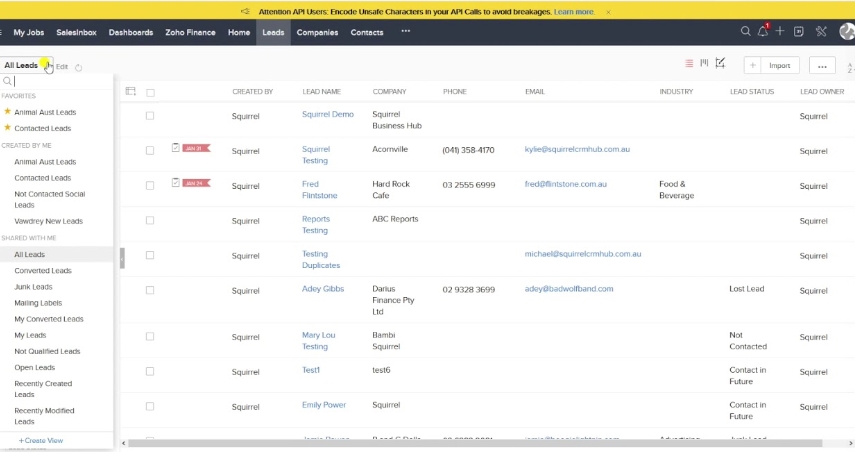
Task: Open the Contacts tab
Action: pyautogui.click(x=367, y=32)
